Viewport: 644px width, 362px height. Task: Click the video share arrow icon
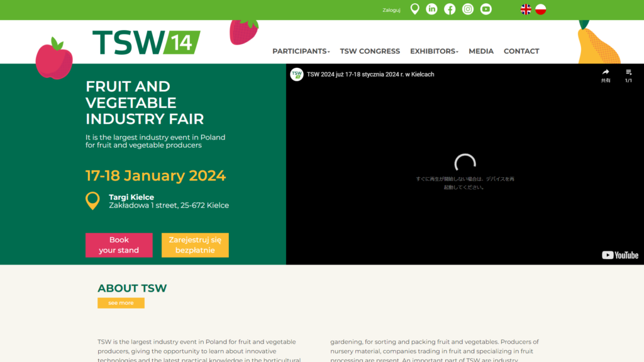click(x=606, y=75)
